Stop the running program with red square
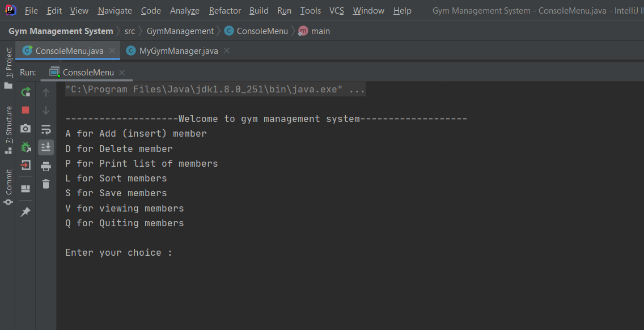Screen dimensions: 644x330 click(x=26, y=110)
